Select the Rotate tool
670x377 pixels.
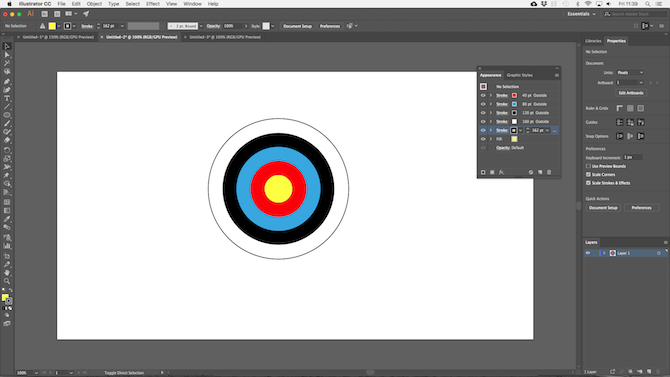[7, 150]
